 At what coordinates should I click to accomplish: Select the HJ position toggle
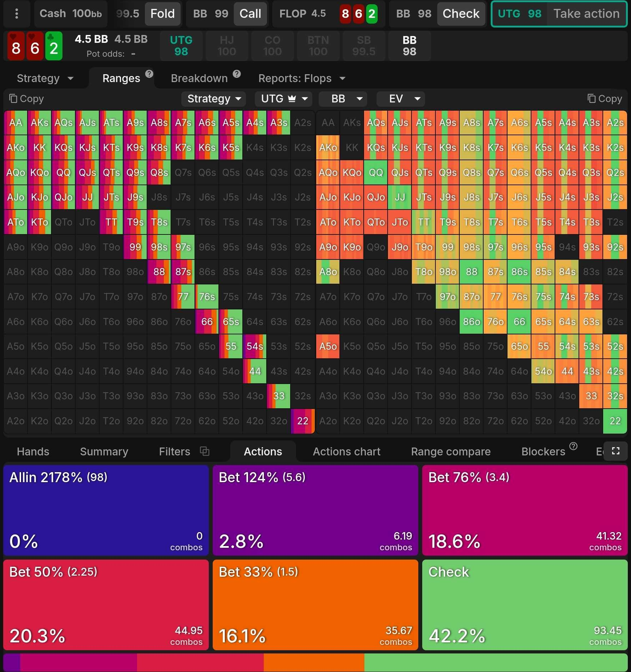[227, 46]
